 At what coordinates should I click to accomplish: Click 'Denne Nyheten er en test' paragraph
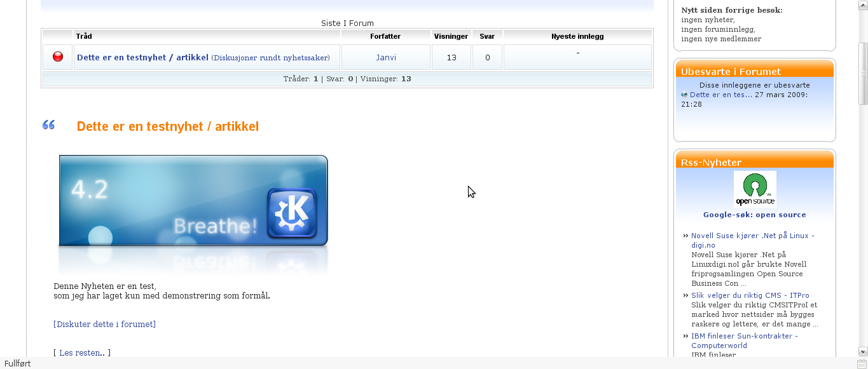162,291
